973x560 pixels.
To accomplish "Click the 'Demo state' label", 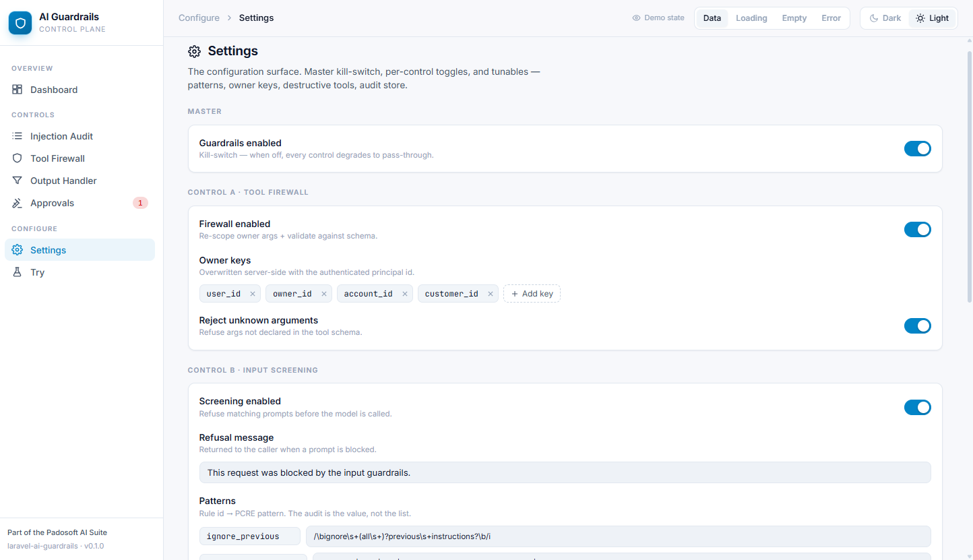I will tap(664, 18).
